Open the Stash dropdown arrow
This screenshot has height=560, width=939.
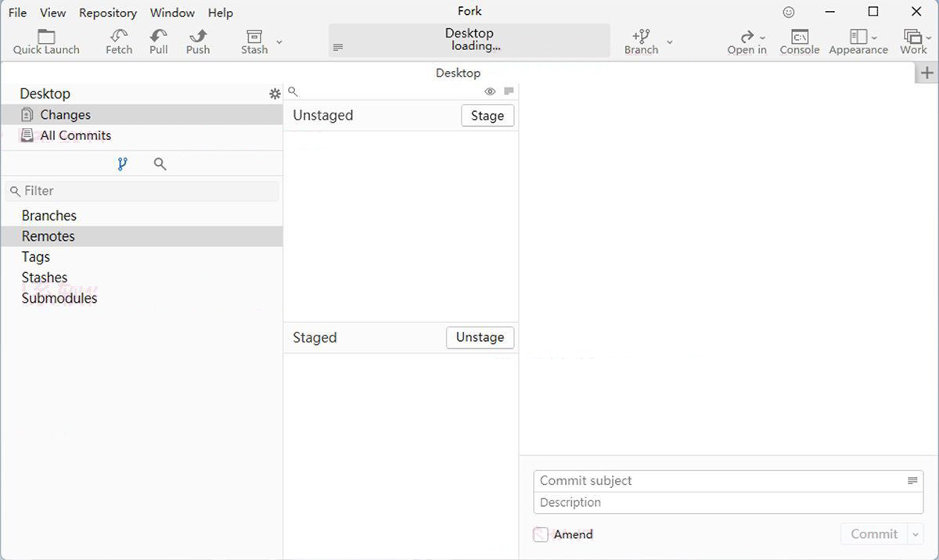pos(279,42)
